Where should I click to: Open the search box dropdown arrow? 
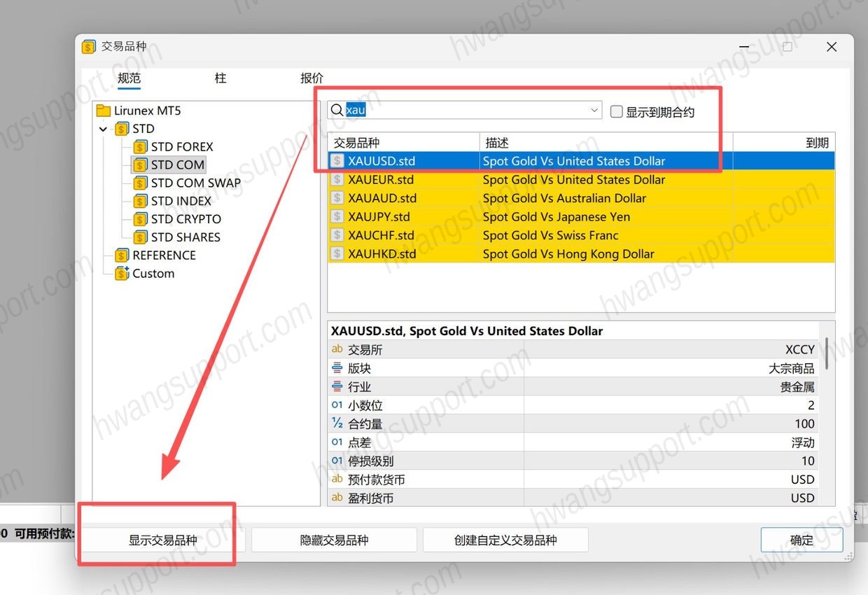(594, 110)
